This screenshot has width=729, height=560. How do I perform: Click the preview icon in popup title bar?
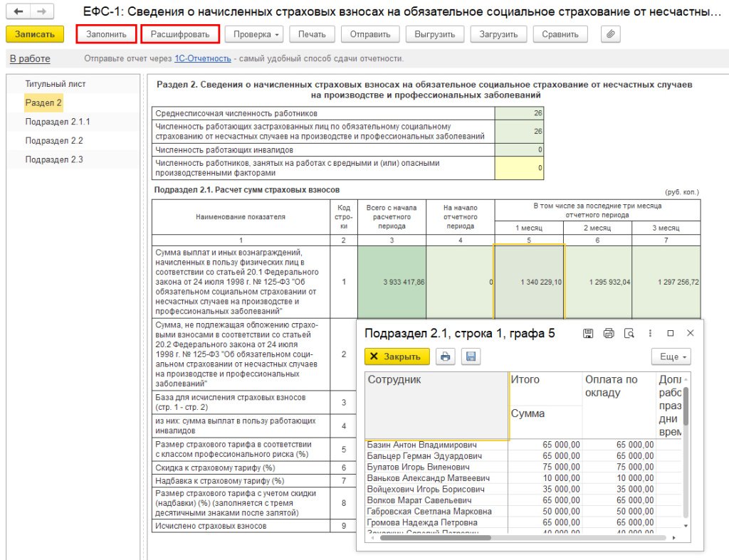point(629,333)
